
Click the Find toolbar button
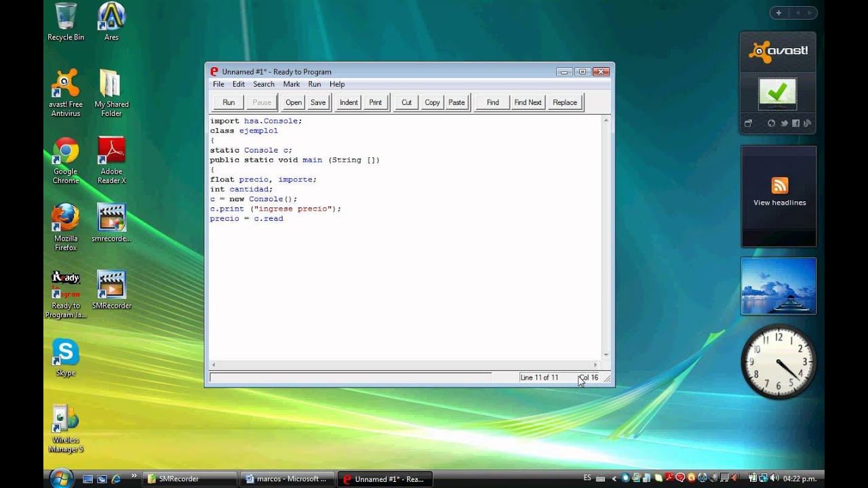(x=493, y=102)
